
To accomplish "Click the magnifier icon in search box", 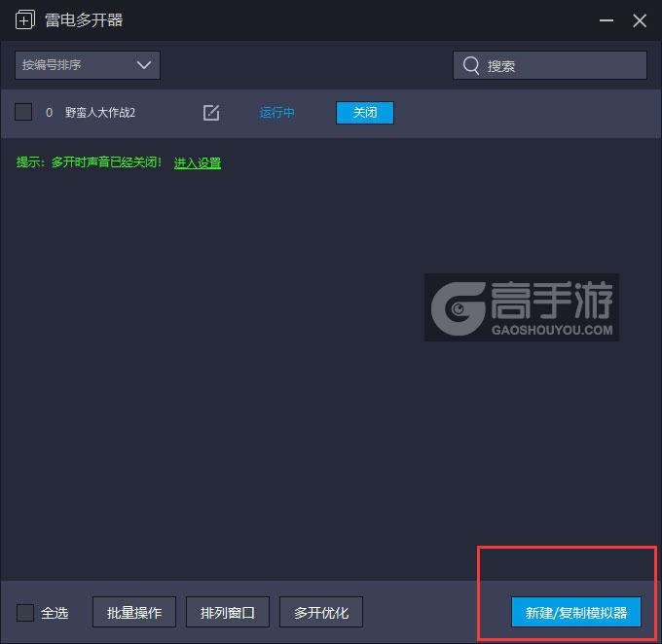I will 471,66.
